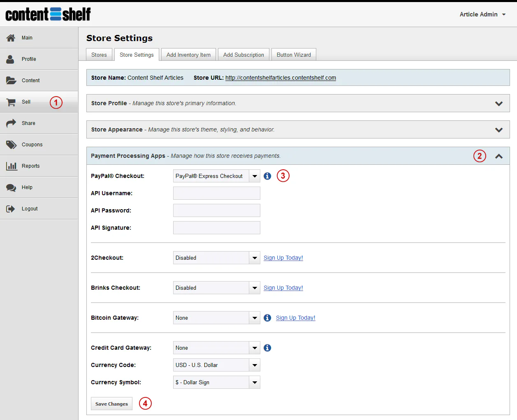Open the Reports bar chart icon
Viewport: 517px width, 420px height.
pos(12,166)
